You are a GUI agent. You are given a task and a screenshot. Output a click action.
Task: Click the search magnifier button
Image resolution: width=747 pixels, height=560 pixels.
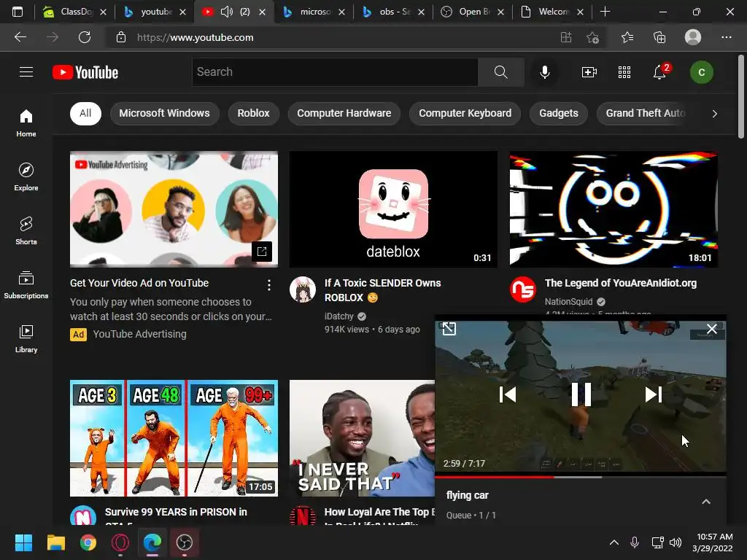pyautogui.click(x=500, y=72)
